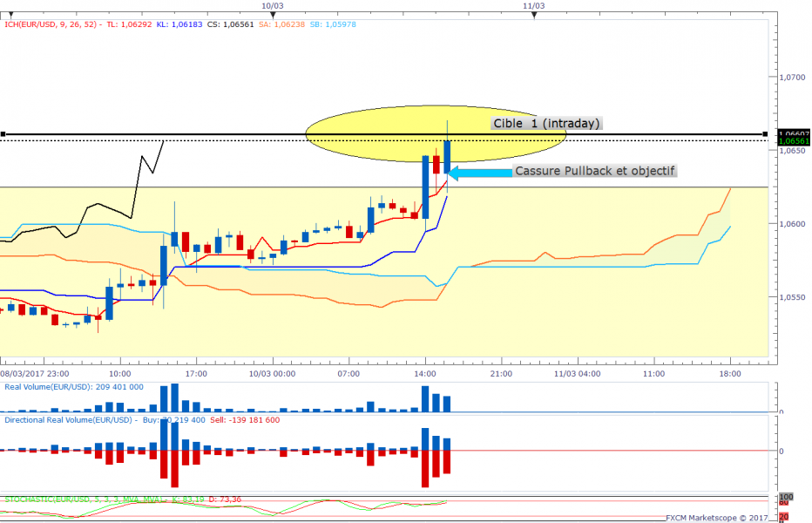
Task: Grab the left handle of the horizontal line
Action: (x=3, y=134)
